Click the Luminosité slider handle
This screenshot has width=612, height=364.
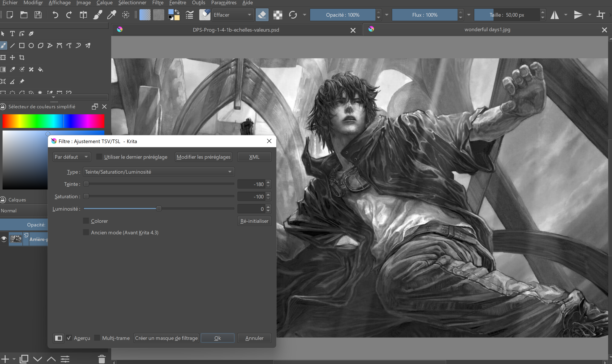tap(159, 208)
